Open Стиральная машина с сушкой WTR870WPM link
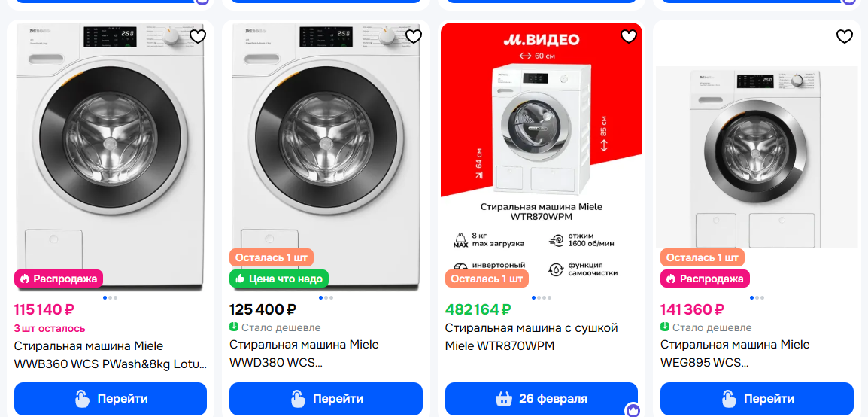868x417 pixels. tap(531, 337)
